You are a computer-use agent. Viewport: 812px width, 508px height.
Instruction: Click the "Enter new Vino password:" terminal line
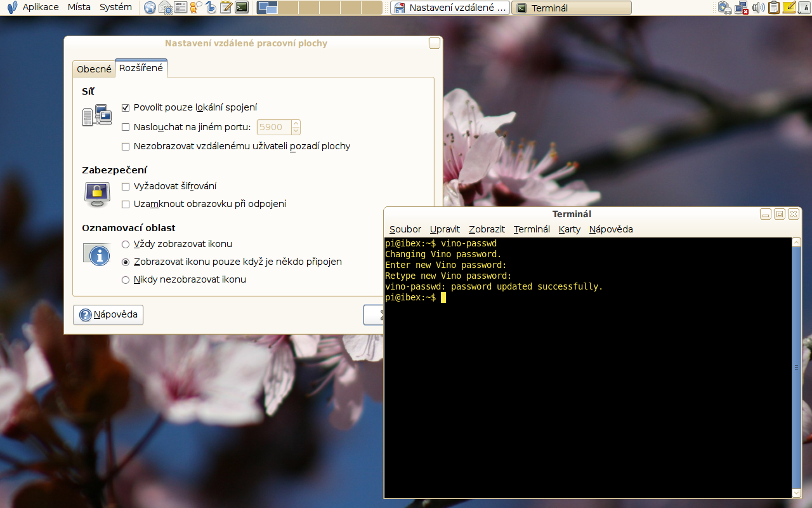[446, 265]
